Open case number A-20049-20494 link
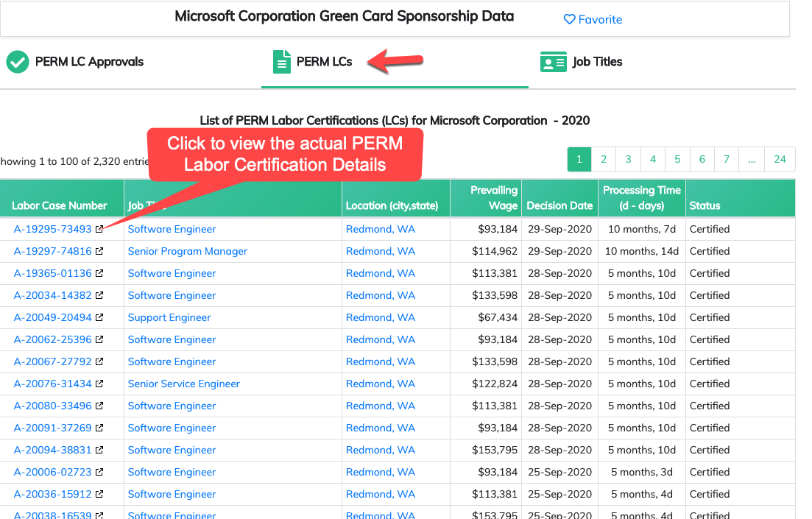 pos(52,317)
